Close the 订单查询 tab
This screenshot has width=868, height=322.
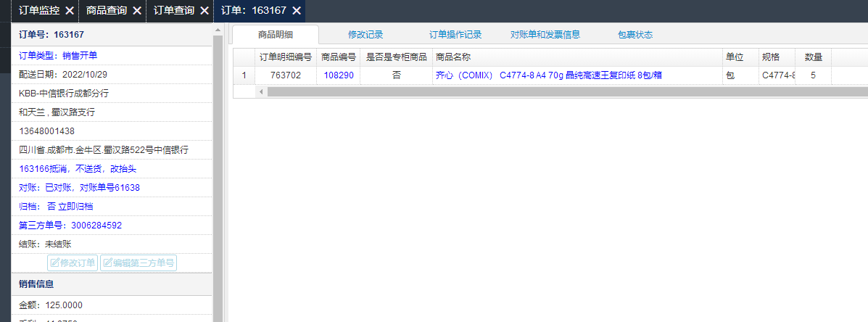(x=204, y=10)
